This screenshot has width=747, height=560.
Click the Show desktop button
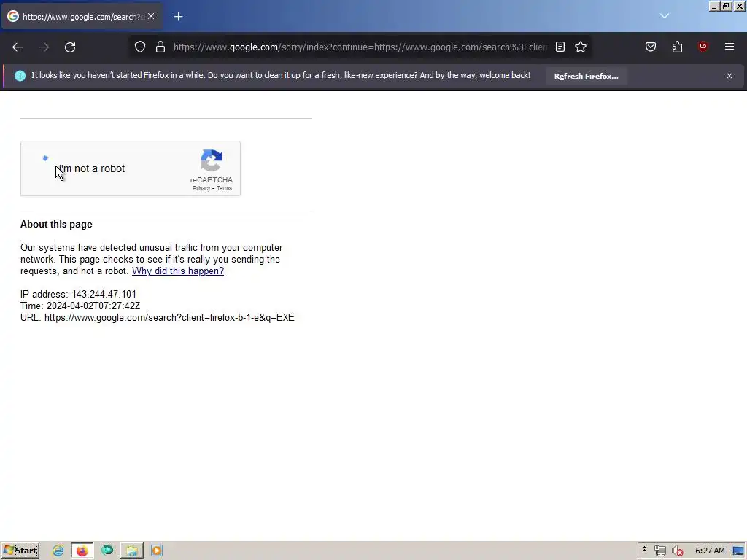[x=738, y=551]
